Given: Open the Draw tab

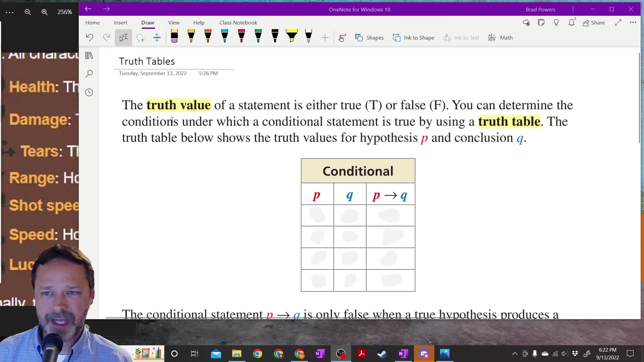Looking at the screenshot, I should tap(148, 22).
